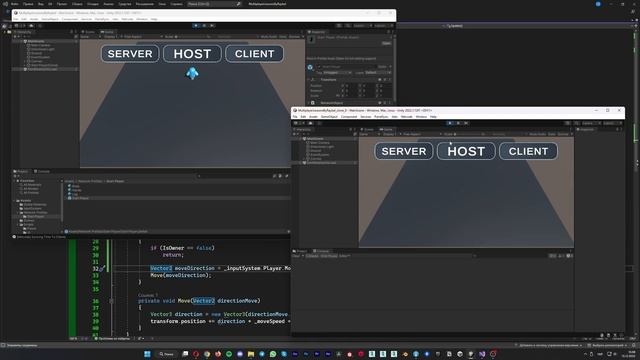Screen dimensions: 640x360
Task: Open Windows Start menu
Action: coord(147,354)
